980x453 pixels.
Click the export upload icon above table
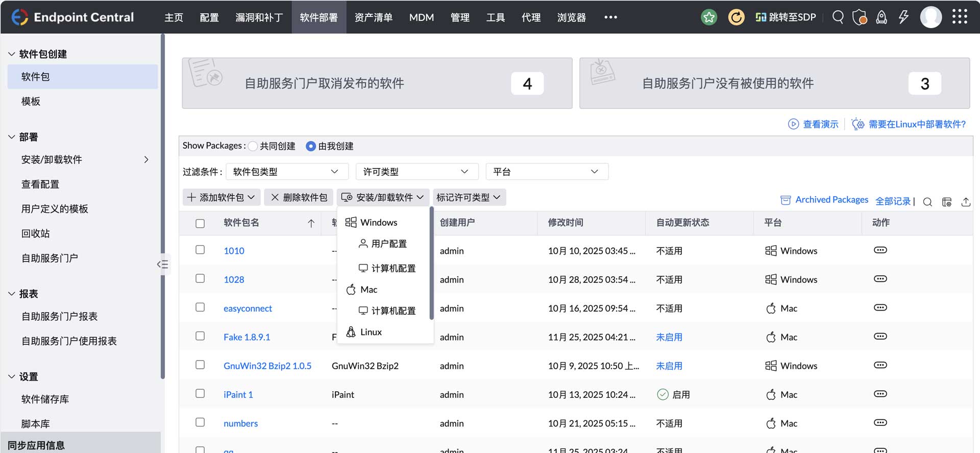click(x=966, y=202)
